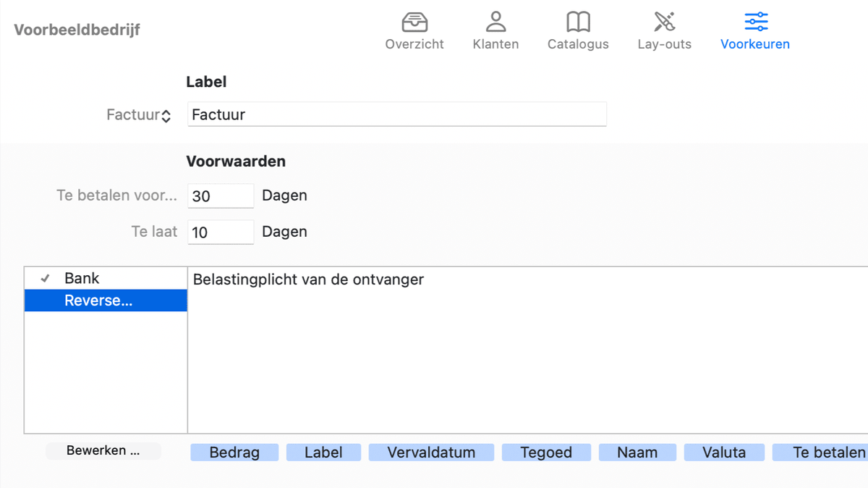Click the Label text field containing Factuur
The image size is (868, 488).
point(396,114)
